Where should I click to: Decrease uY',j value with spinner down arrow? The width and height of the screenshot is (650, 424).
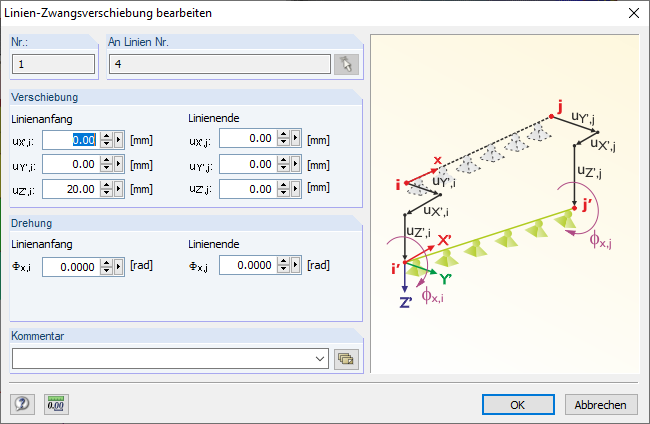point(284,169)
